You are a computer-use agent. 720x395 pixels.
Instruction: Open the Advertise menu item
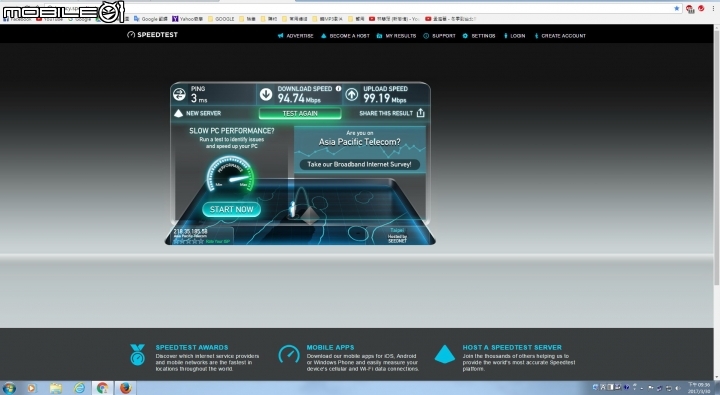pos(295,36)
